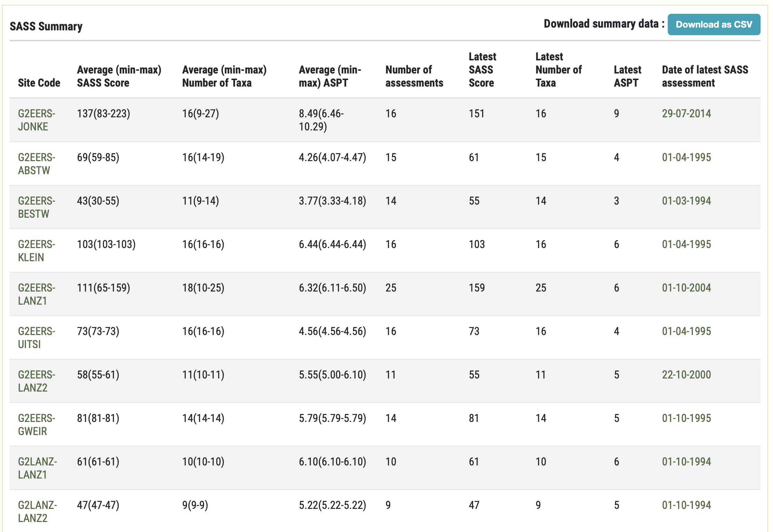Open G2EERS-KLEIN date 01-04-1995 link
The width and height of the screenshot is (773, 532).
686,244
